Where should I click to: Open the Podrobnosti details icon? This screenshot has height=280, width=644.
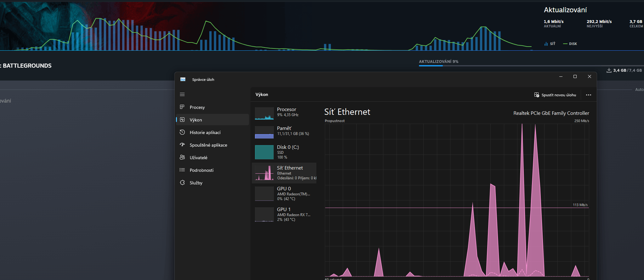(x=182, y=170)
